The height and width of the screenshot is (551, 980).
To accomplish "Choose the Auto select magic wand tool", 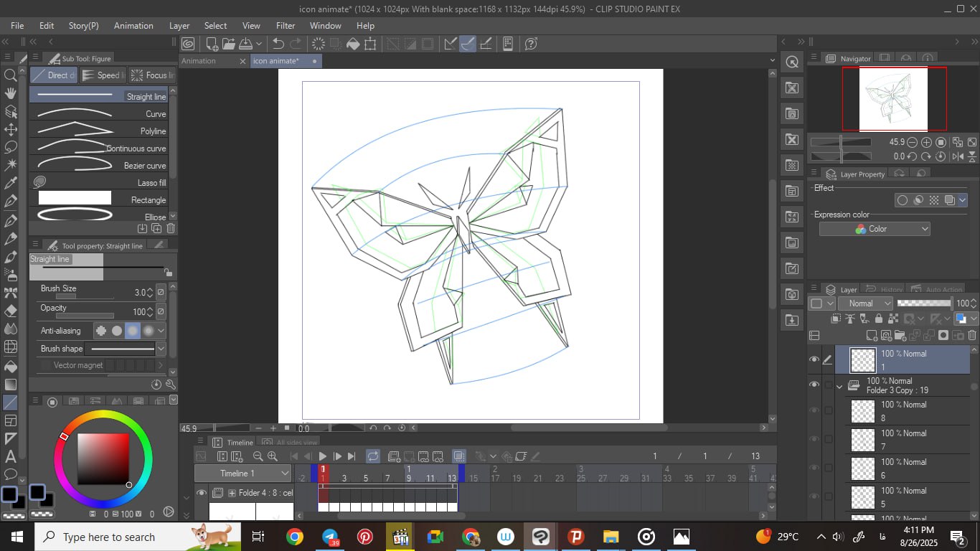I will [11, 165].
